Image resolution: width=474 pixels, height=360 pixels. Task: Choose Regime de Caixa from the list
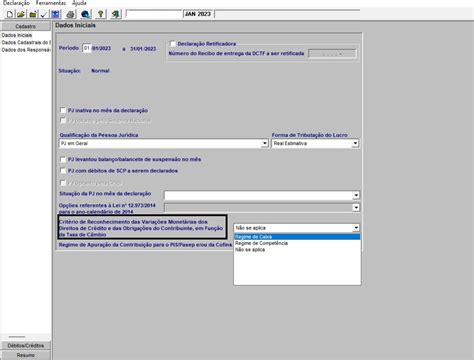click(297, 237)
